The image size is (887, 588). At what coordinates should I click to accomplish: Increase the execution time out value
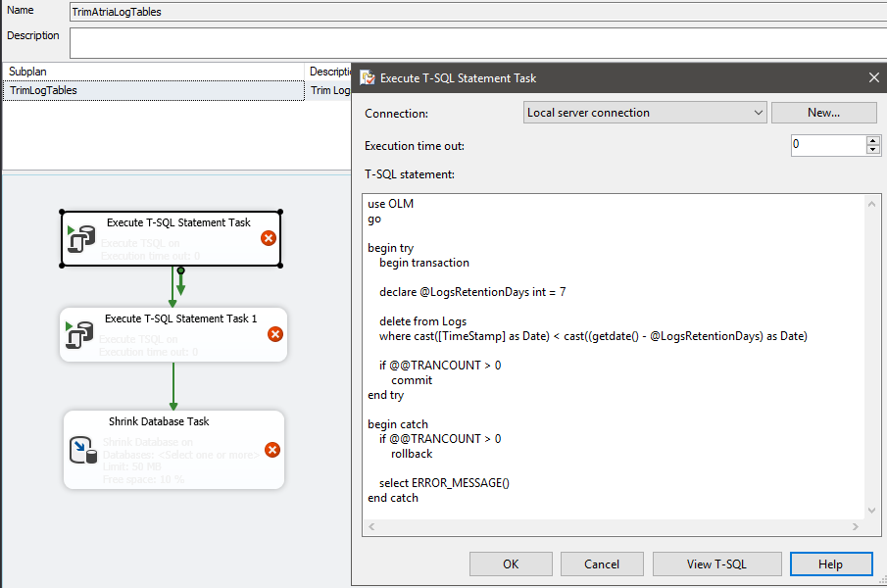pyautogui.click(x=872, y=140)
